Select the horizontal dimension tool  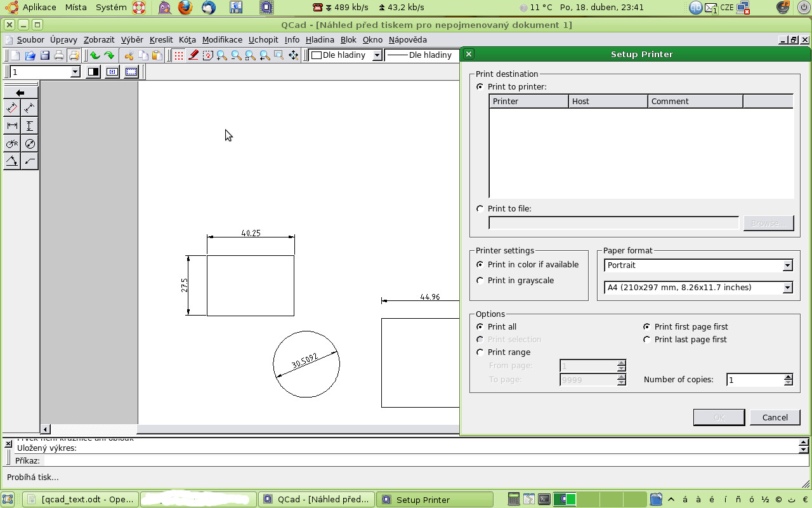[x=12, y=126]
